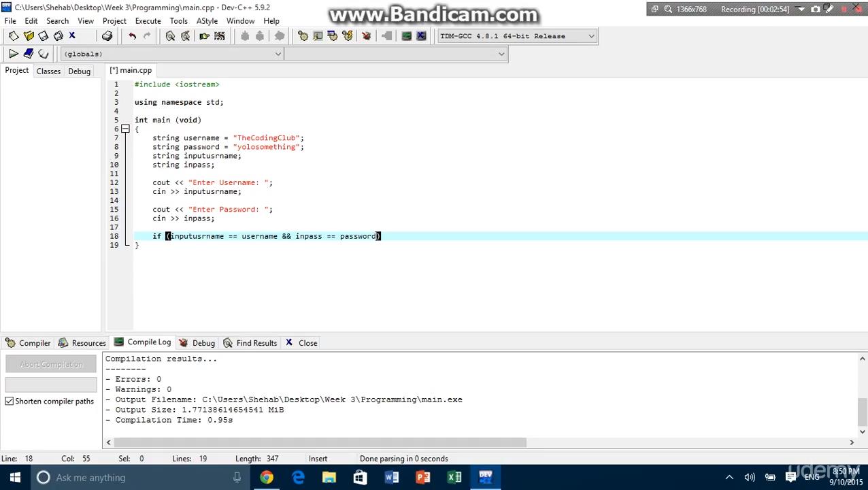The image size is (868, 490).
Task: Click the blue X Close file icon
Action: [x=72, y=36]
